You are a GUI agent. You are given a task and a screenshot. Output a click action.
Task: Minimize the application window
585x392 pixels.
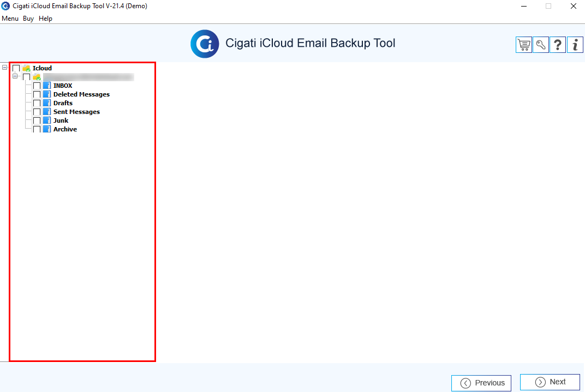(x=524, y=6)
